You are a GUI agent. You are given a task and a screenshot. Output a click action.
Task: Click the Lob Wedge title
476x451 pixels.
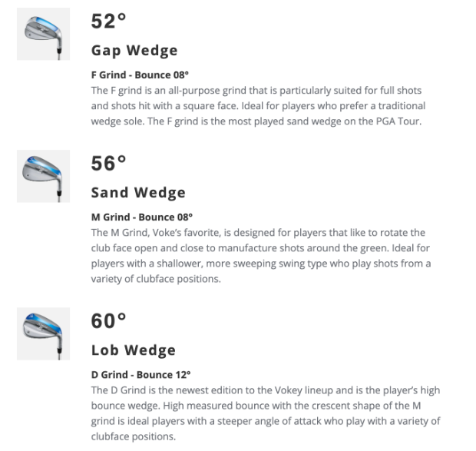(134, 350)
